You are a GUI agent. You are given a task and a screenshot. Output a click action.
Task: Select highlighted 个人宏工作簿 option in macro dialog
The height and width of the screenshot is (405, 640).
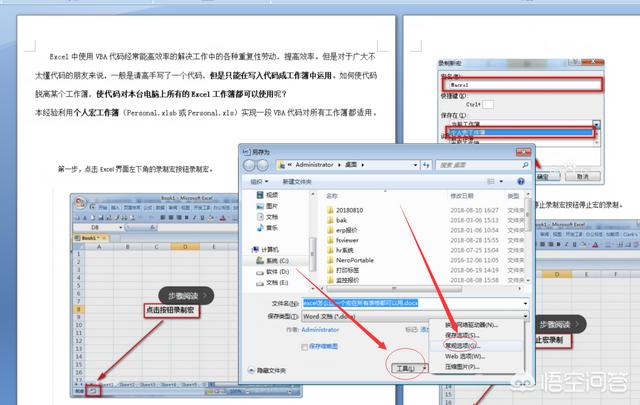click(x=520, y=132)
